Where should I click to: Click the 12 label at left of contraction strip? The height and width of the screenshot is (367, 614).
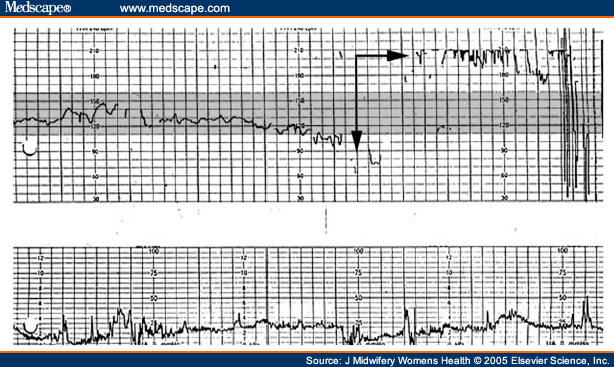pos(40,258)
